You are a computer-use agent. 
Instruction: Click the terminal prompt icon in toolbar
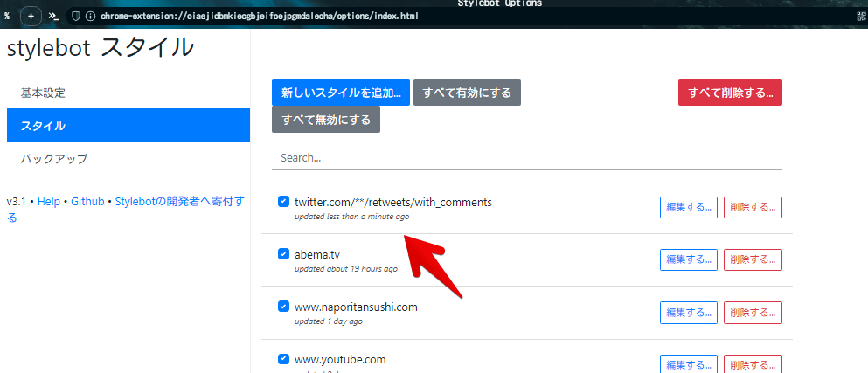tap(53, 16)
